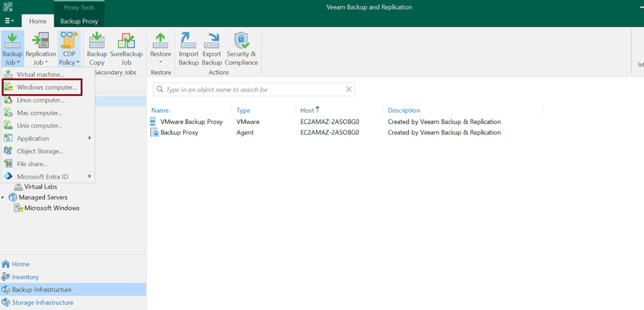
Task: Select the Virtual Labs tree node
Action: (x=41, y=187)
